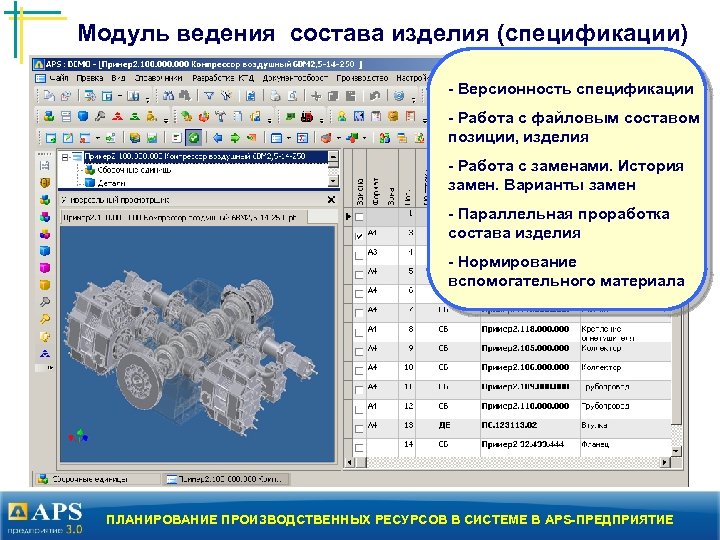This screenshot has height=540, width=720.
Task: Tick the checkbox in table row 14
Action: point(359,447)
